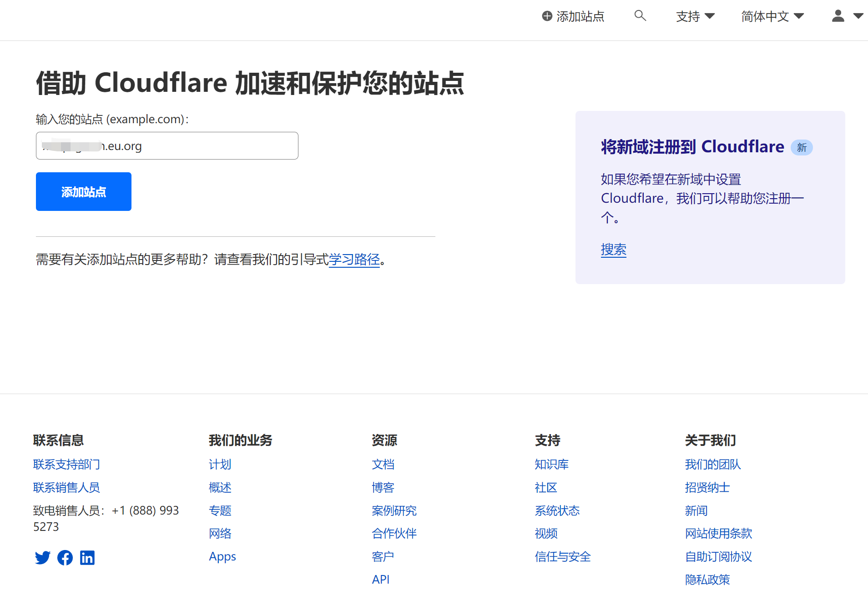Open the 隐私政策 footer link

(x=707, y=580)
